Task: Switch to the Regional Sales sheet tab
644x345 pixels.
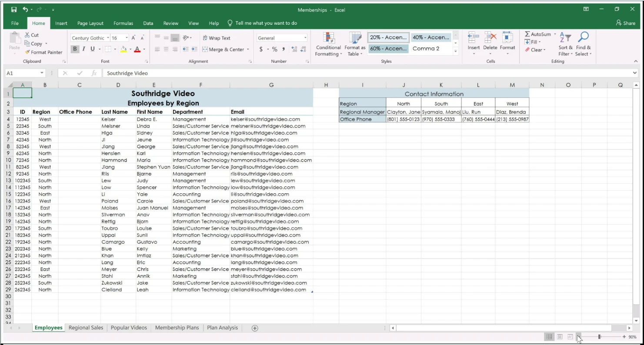Action: [x=86, y=328]
